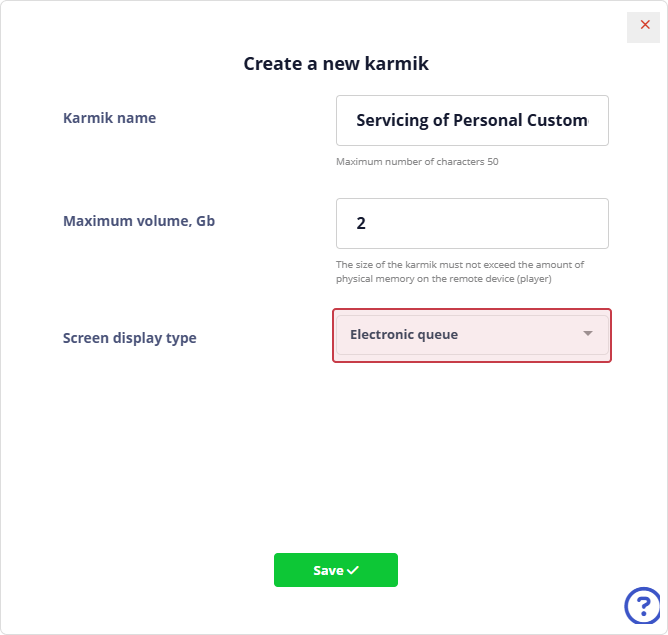Click the "Maximum number of characters 50" hint
Image resolution: width=668 pixels, height=635 pixels.
[417, 162]
